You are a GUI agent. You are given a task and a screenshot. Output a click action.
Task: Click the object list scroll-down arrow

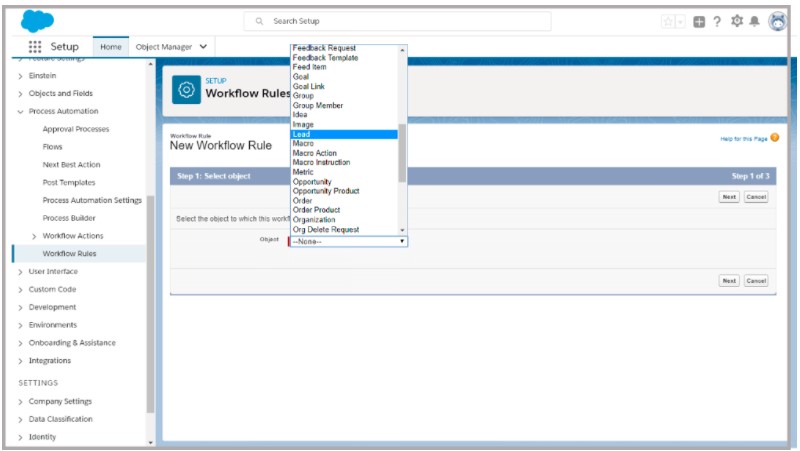click(402, 231)
